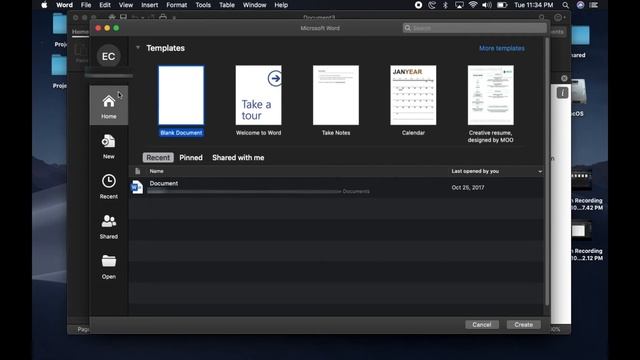This screenshot has width=640, height=360.
Task: Click the screen recording stop icon
Action: tap(418, 5)
